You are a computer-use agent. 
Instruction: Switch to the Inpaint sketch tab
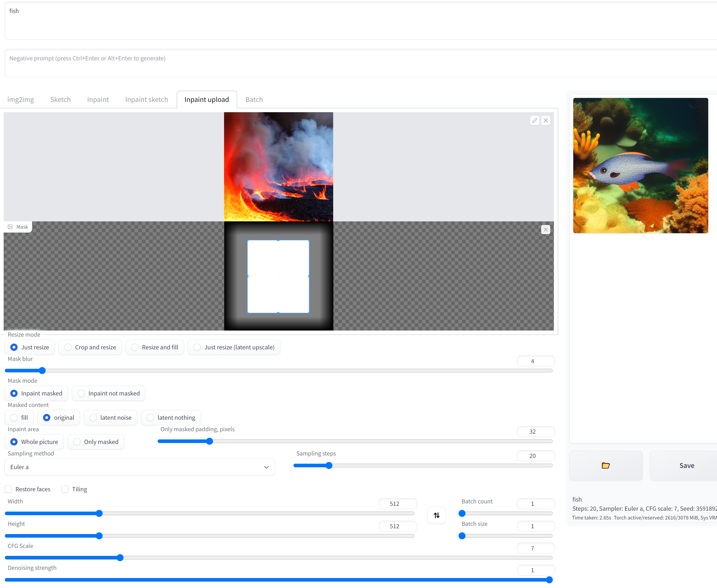(146, 99)
